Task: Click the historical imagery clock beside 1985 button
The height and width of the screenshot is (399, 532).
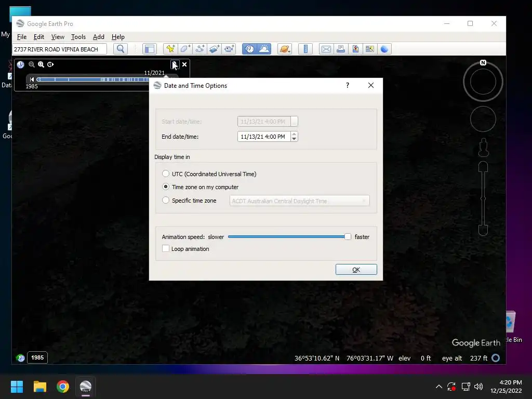Action: pos(20,357)
